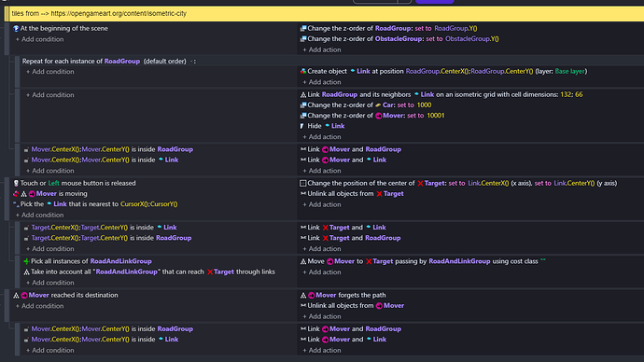Click z-order icon of the ObstacleGroup.Y() action
The height and width of the screenshot is (362, 644).
(303, 39)
